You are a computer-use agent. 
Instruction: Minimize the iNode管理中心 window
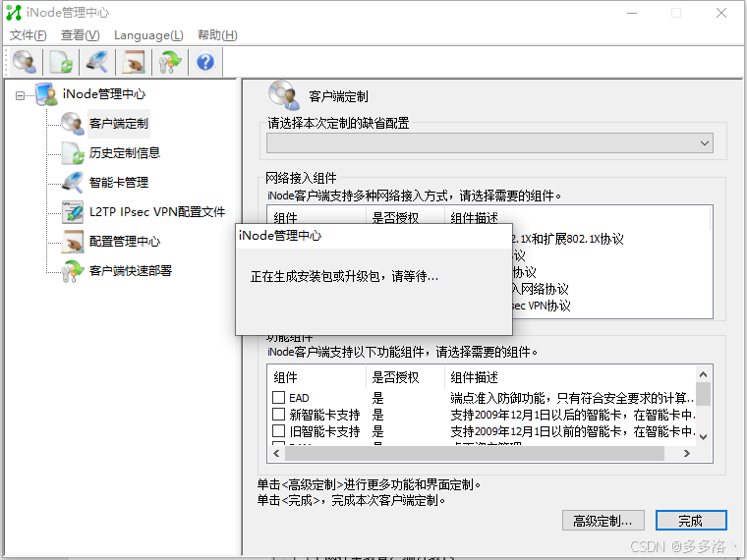pos(632,13)
